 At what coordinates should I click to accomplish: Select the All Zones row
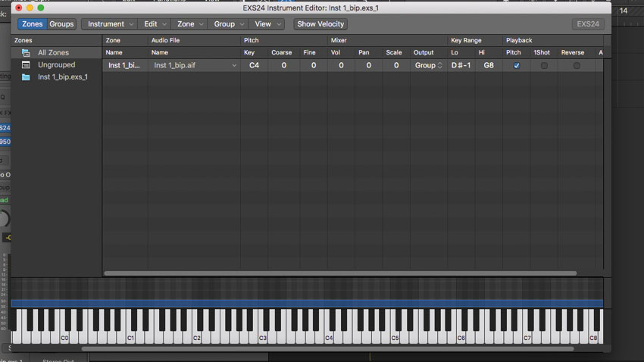tap(56, 52)
